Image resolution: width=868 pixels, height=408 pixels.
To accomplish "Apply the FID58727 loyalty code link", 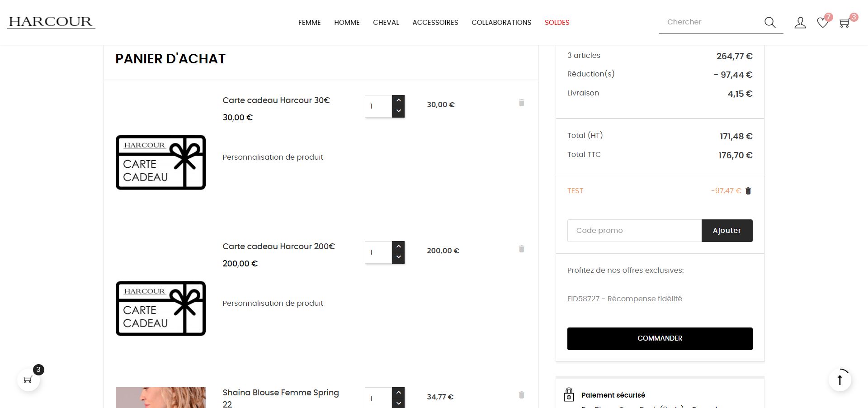I will click(583, 299).
